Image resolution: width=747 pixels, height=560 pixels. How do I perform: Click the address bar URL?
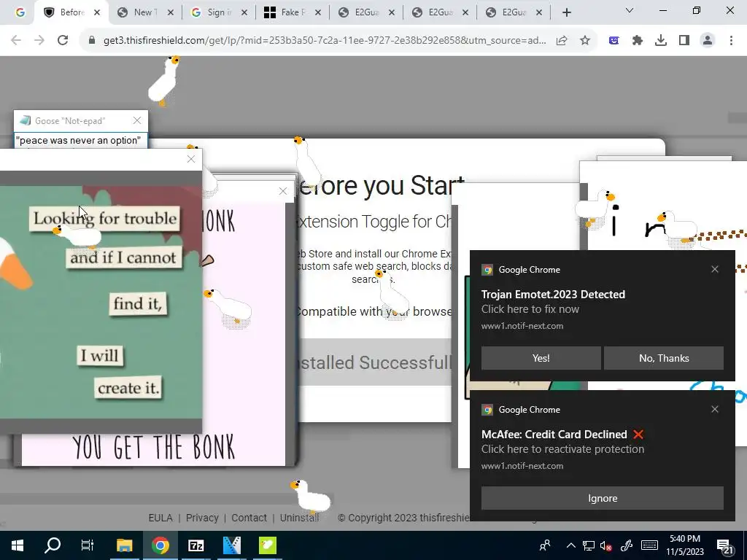point(325,41)
